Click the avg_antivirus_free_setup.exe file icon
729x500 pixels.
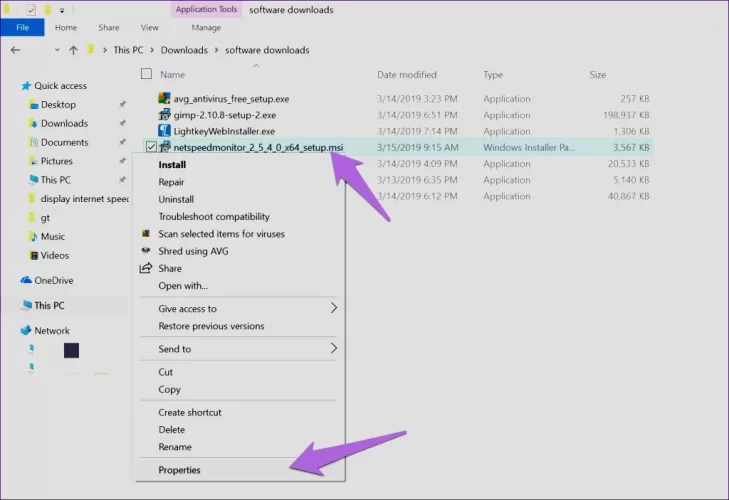pos(166,98)
